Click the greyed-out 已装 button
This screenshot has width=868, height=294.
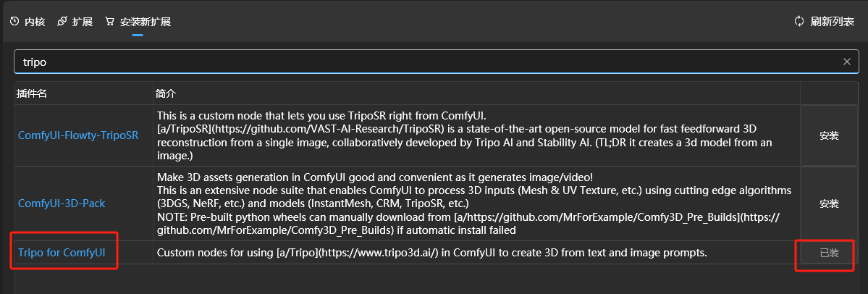(x=829, y=253)
